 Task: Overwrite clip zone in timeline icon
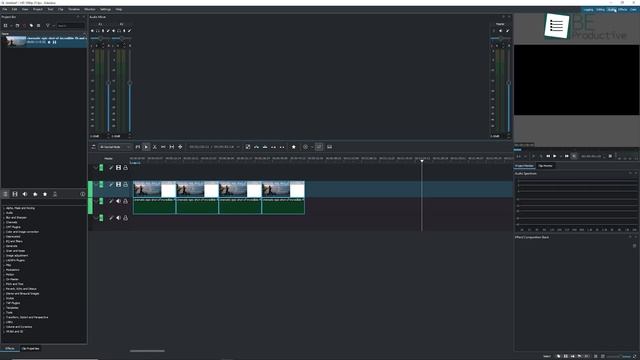pyautogui.click(x=265, y=147)
